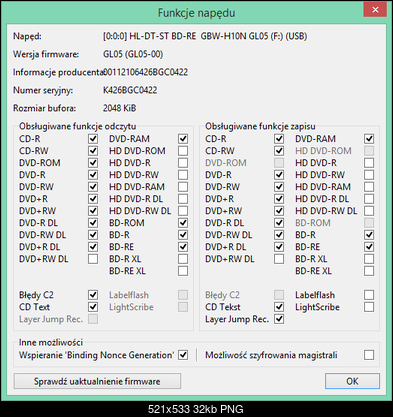The width and height of the screenshot is (393, 417).
Task: Toggle DVD+RW checkbox in read functions
Action: tap(93, 211)
